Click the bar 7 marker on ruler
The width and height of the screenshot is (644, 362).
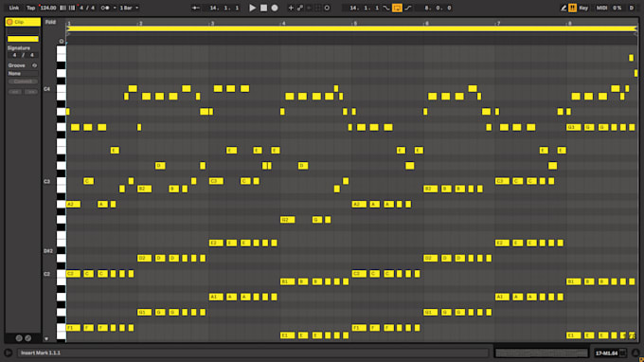pos(498,23)
